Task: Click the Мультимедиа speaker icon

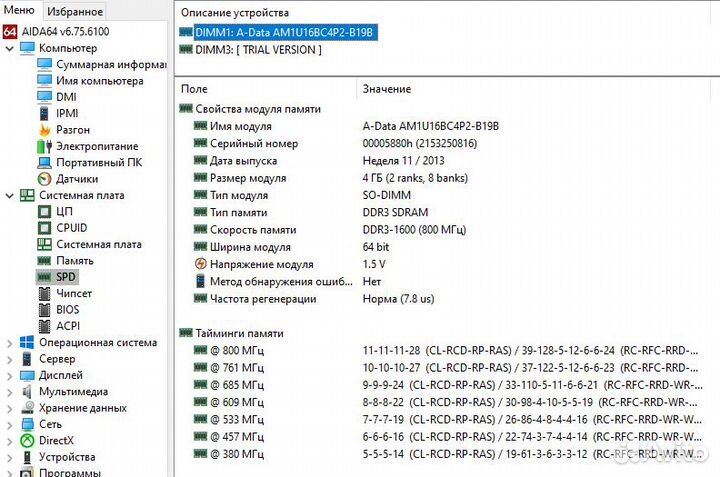Action: coord(27,392)
